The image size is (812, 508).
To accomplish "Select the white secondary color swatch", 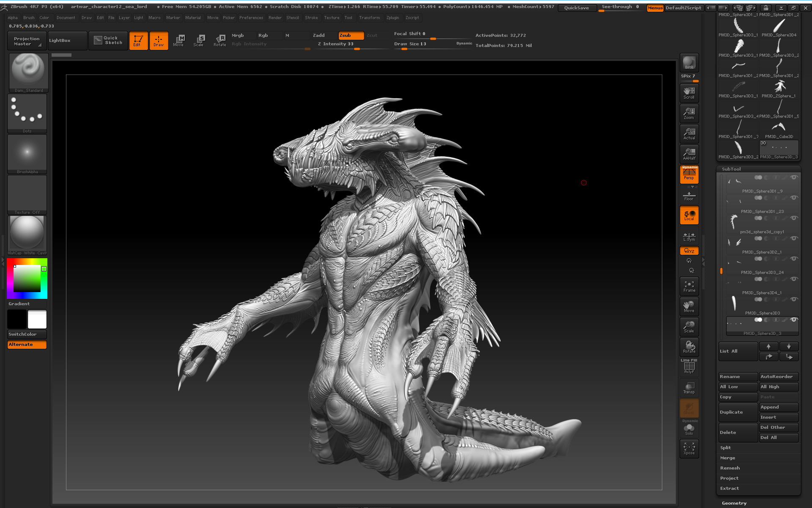I will pos(37,319).
